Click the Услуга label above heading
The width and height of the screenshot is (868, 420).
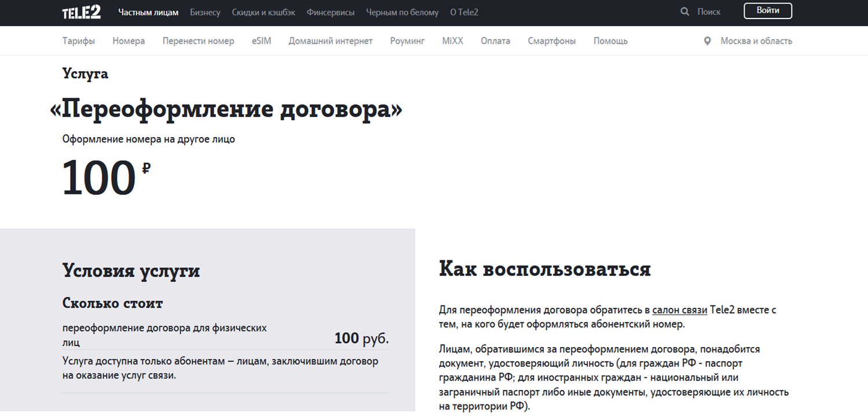pos(85,74)
